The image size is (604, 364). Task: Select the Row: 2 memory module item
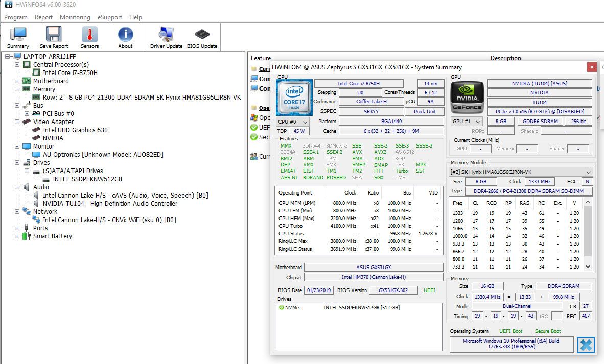(142, 98)
